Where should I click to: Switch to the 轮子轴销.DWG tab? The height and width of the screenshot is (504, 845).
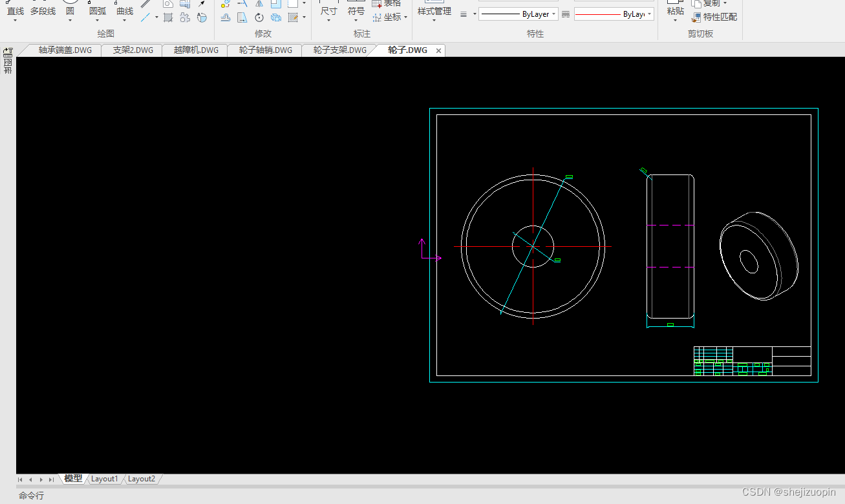click(265, 50)
